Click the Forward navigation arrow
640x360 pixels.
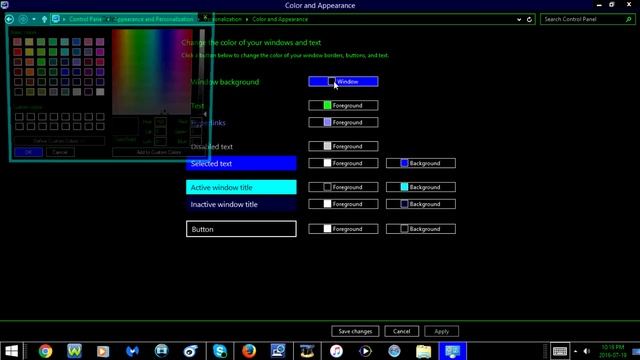23,19
